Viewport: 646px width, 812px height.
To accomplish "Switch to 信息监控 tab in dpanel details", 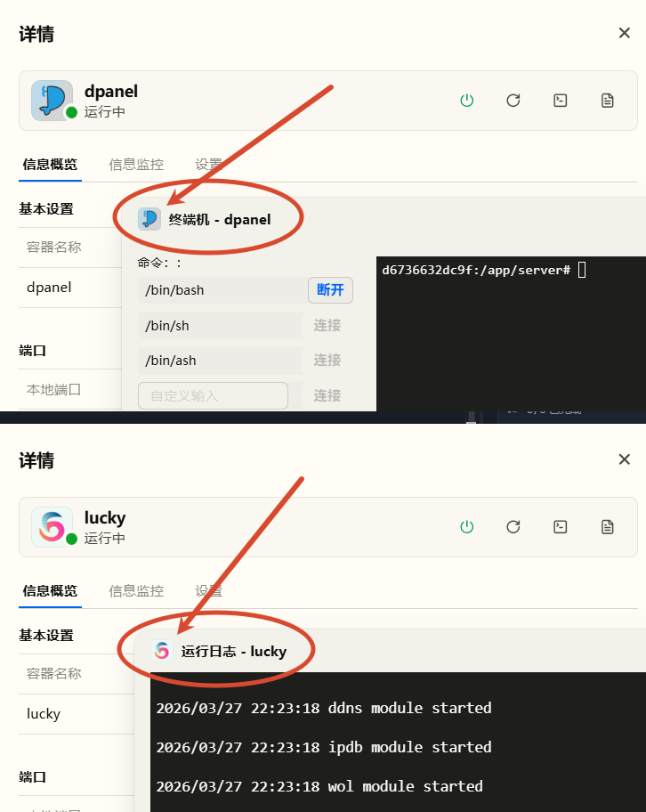I will tap(136, 165).
